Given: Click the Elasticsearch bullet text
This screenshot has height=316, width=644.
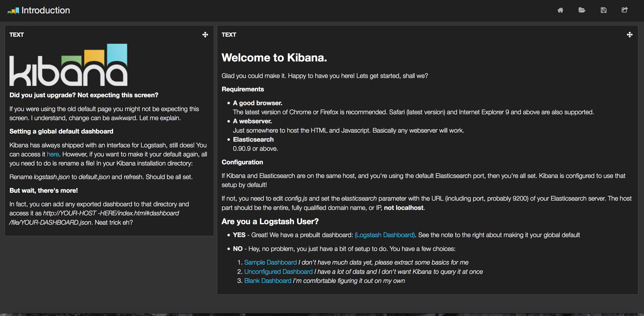Looking at the screenshot, I should (x=253, y=139).
